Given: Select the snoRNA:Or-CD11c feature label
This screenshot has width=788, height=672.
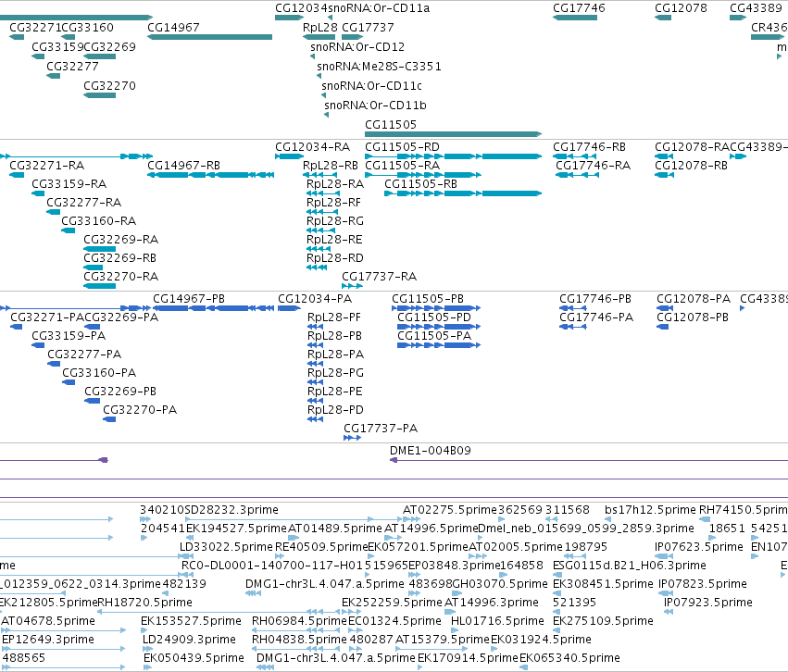Looking at the screenshot, I should [372, 86].
